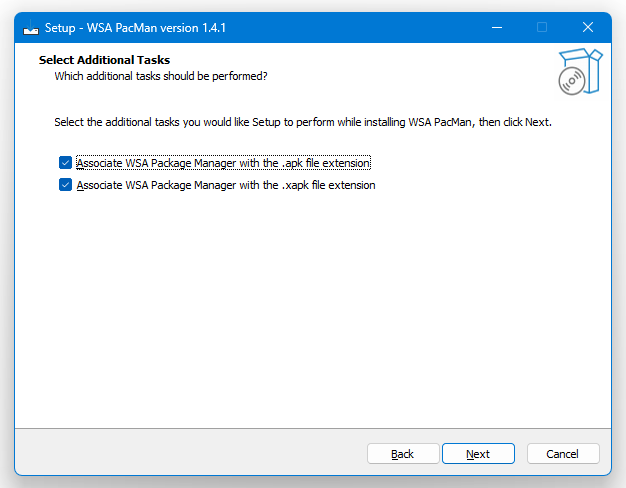Toggle via the ".xapk file extension" label text
The height and width of the screenshot is (488, 626).
226,185
